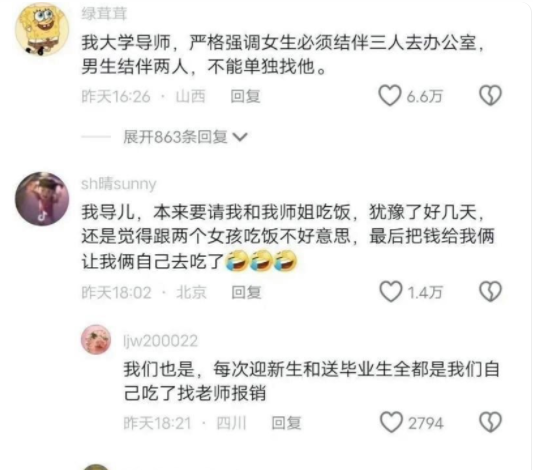Select the 6.6万 like count
The width and height of the screenshot is (533, 470).
coord(424,97)
